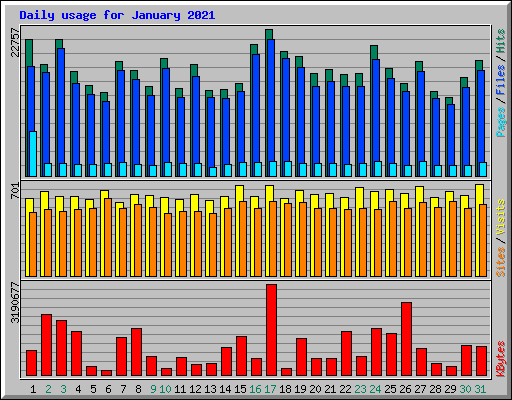
Task: Select day label 26
Action: click(x=405, y=389)
